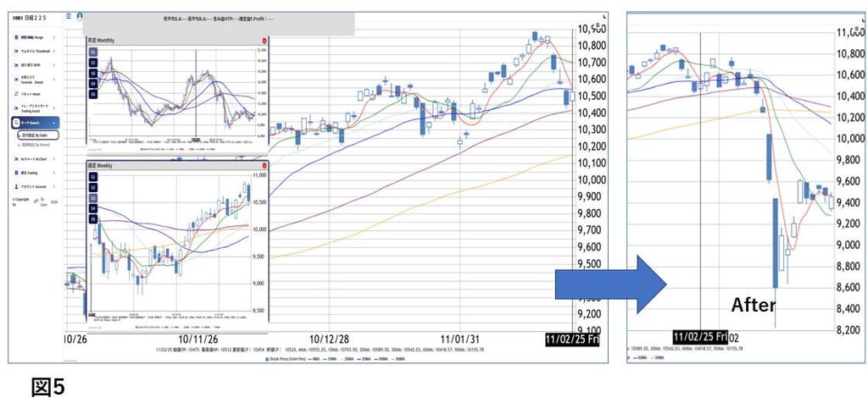
Task: Expand the W.Chart submenu chevron
Action: click(x=53, y=159)
